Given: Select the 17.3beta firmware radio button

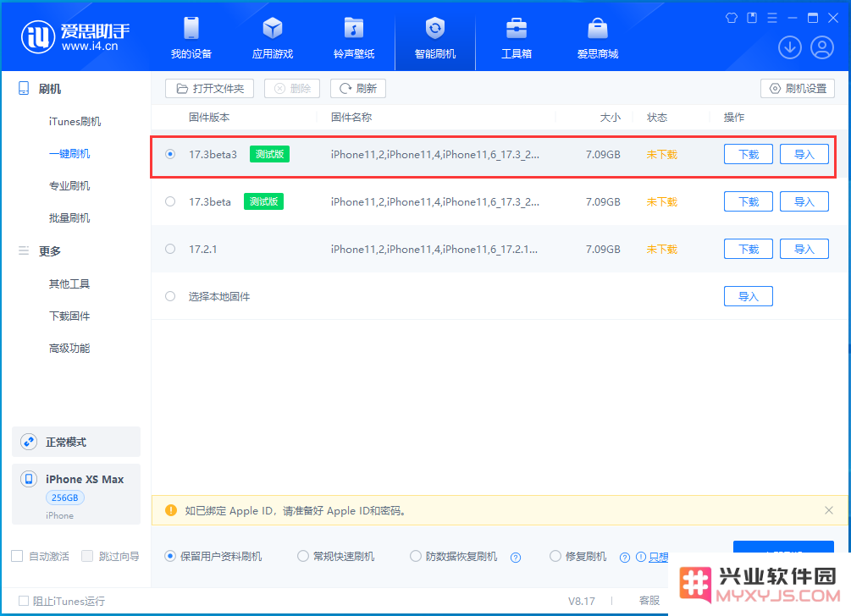Looking at the screenshot, I should click(170, 201).
